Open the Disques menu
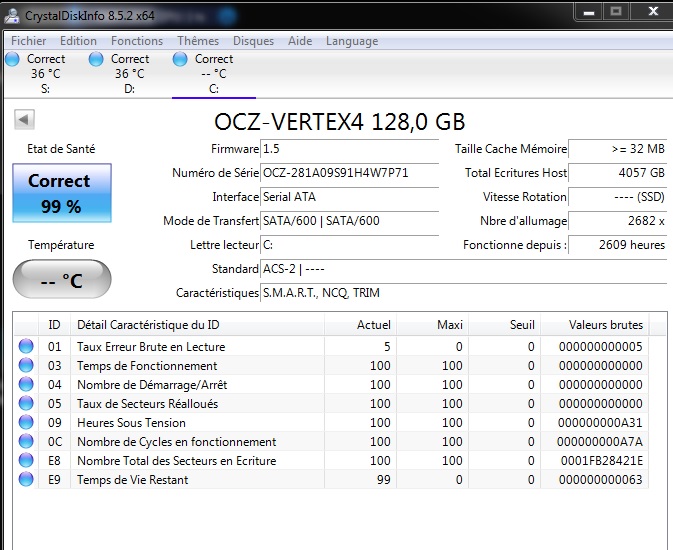The height and width of the screenshot is (550, 673). [253, 41]
